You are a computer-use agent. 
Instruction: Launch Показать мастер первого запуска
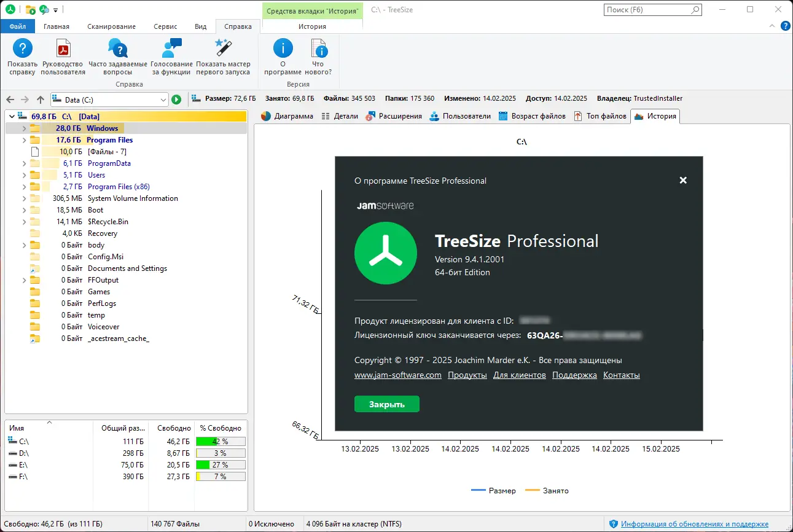pyautogui.click(x=222, y=48)
